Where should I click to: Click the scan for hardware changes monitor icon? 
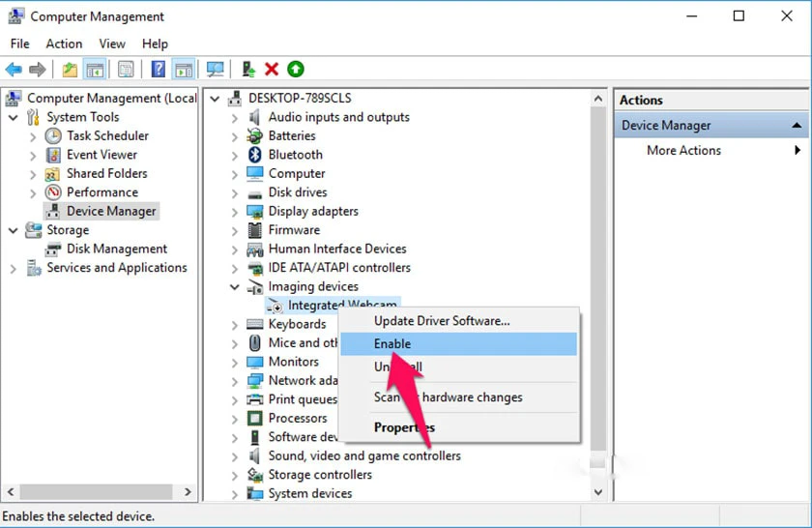[215, 69]
